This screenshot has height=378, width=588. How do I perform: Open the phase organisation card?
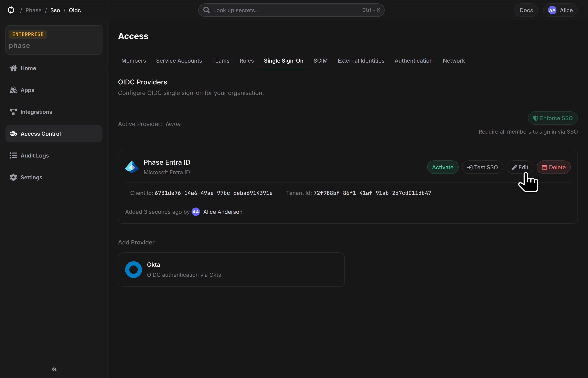[54, 40]
